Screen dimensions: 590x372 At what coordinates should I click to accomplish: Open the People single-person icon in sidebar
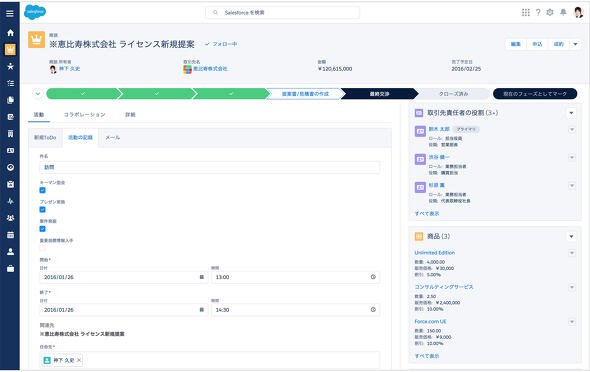pos(10,252)
